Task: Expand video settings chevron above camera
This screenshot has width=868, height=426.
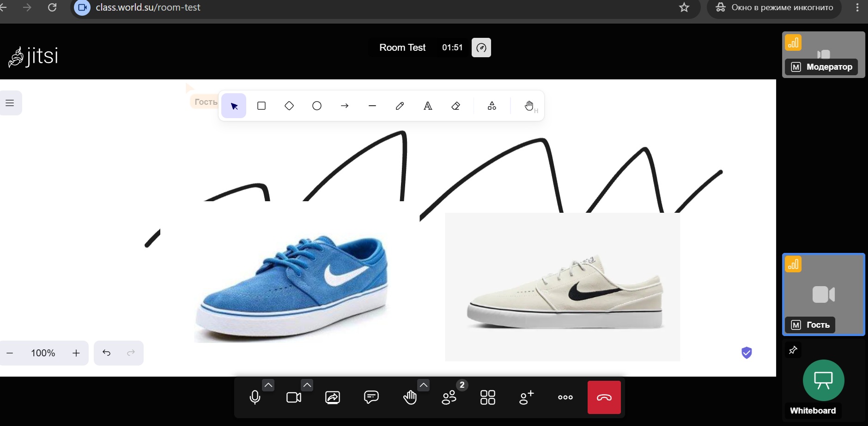Action: click(x=307, y=384)
